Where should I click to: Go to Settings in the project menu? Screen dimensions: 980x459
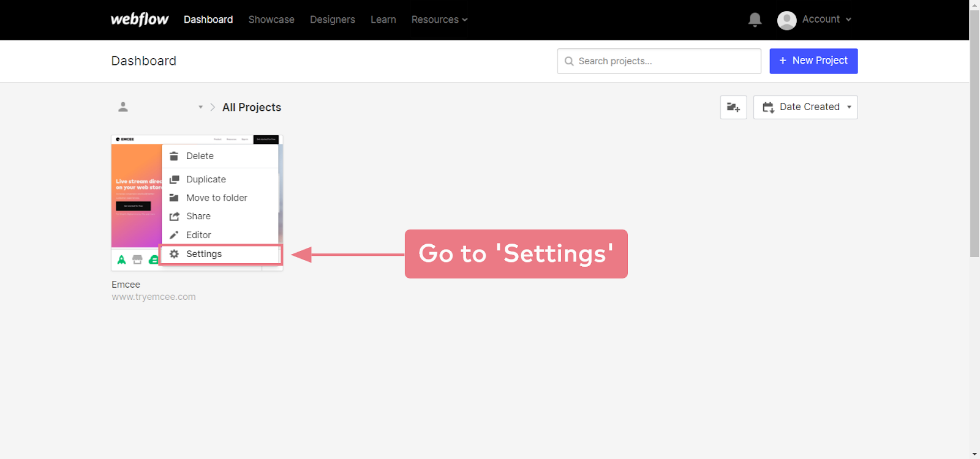(204, 254)
